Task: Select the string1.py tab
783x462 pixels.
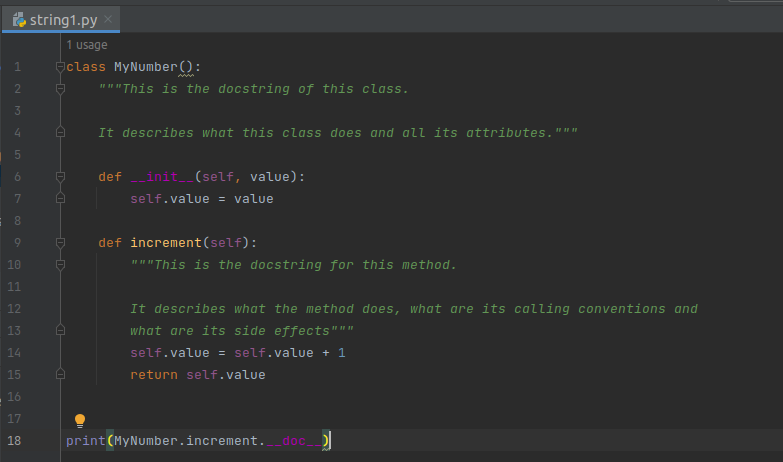Action: 61,20
